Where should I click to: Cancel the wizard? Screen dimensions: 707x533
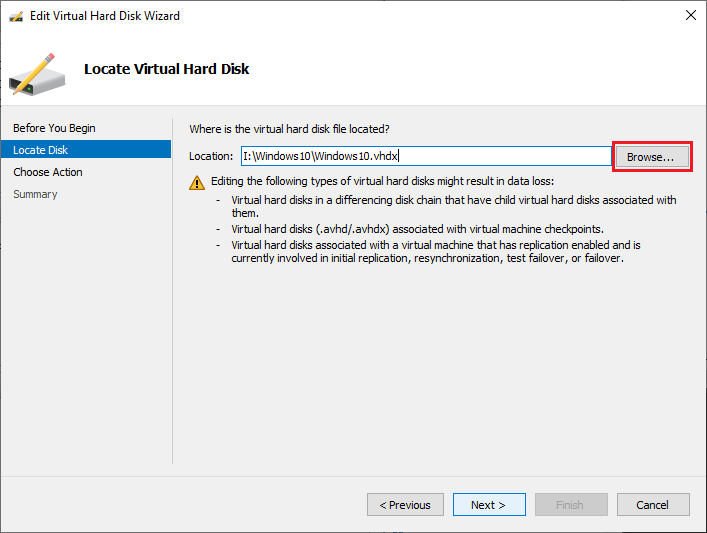point(653,505)
